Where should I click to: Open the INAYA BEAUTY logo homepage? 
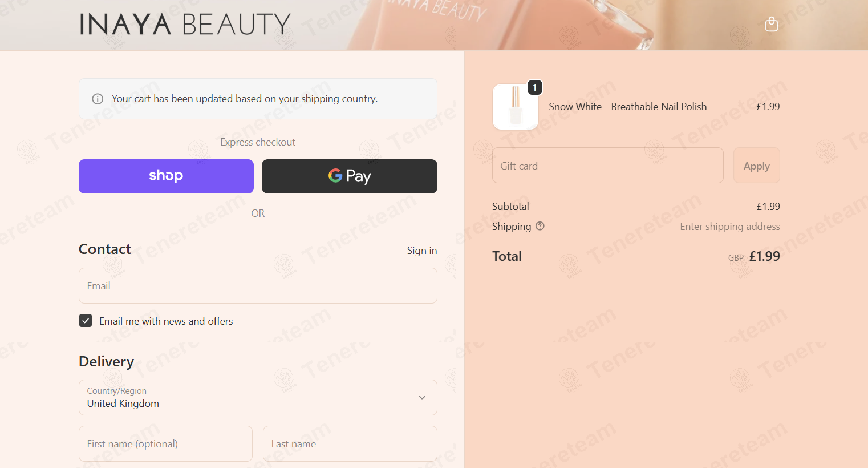(185, 25)
